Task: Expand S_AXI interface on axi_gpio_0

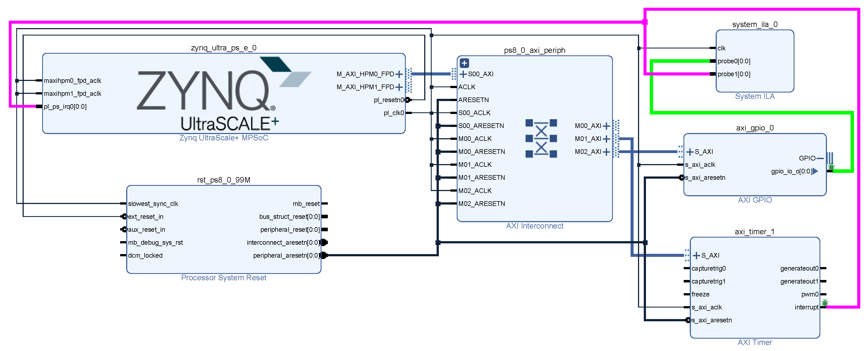Action: 690,152
